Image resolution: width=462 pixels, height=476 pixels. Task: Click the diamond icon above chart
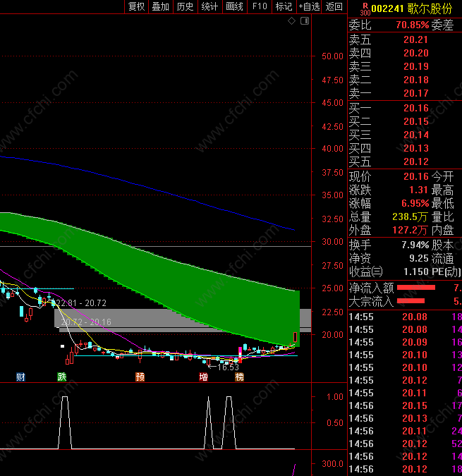tap(291, 21)
